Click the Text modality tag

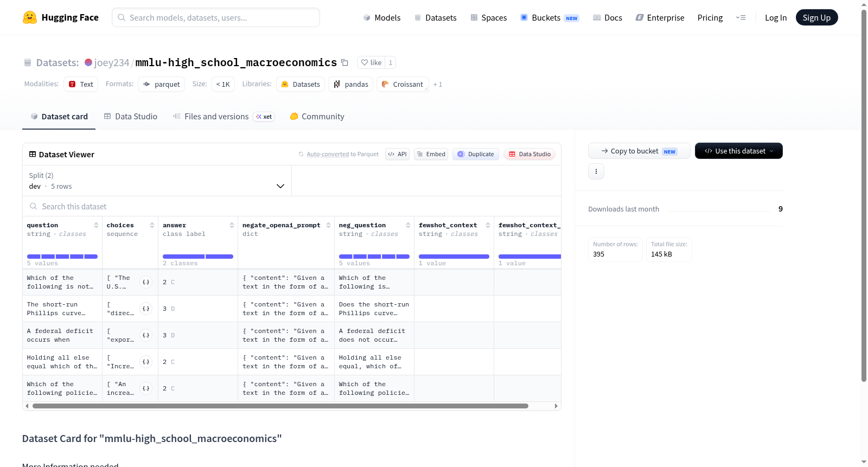point(81,84)
